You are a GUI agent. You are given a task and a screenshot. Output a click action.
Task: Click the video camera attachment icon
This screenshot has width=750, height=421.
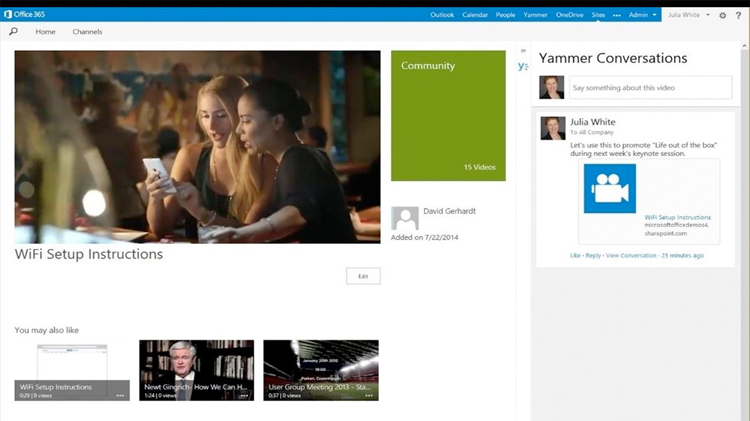[610, 188]
